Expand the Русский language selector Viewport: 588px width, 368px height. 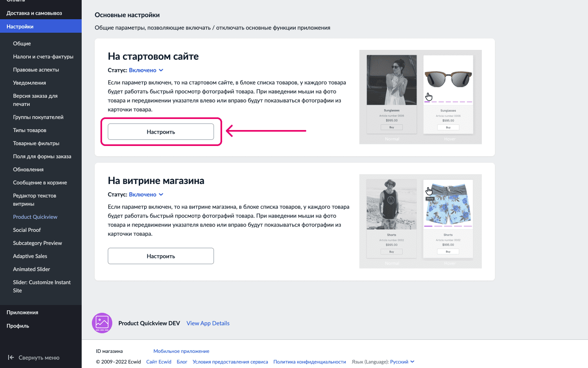click(x=402, y=362)
